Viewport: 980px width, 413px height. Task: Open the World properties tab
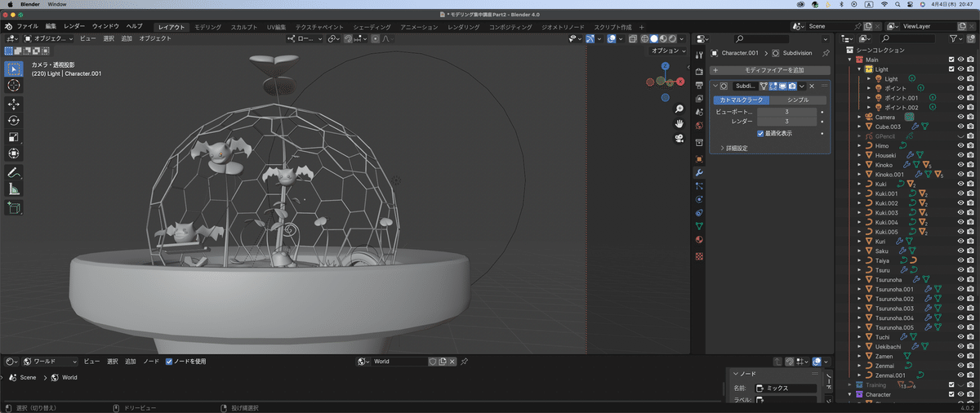[x=699, y=126]
